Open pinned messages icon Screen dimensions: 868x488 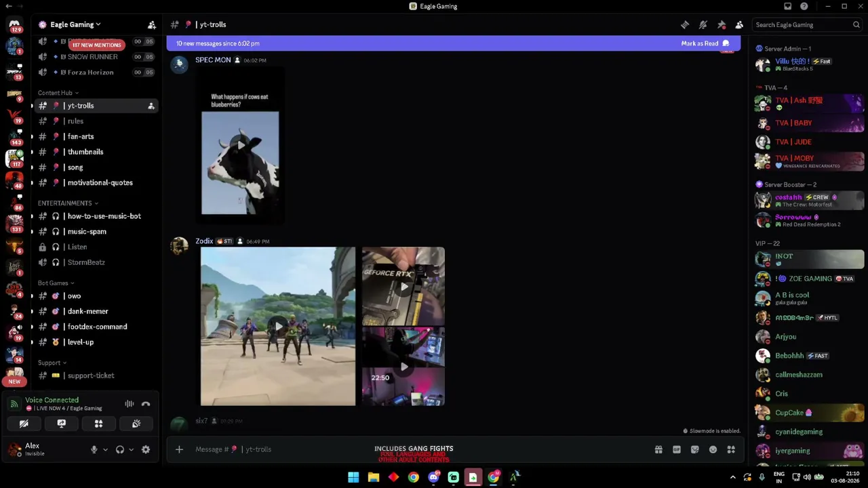(x=722, y=25)
